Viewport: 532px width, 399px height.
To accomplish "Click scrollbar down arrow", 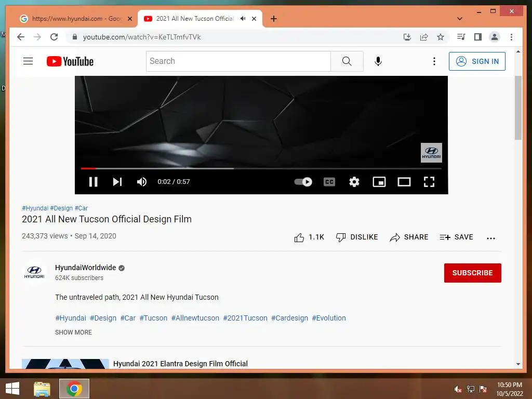I will point(518,364).
